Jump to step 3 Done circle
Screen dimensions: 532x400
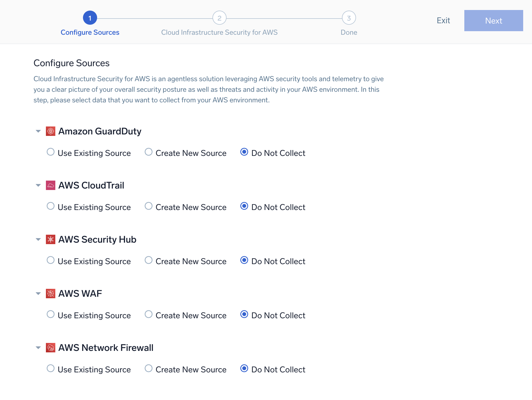(x=349, y=18)
